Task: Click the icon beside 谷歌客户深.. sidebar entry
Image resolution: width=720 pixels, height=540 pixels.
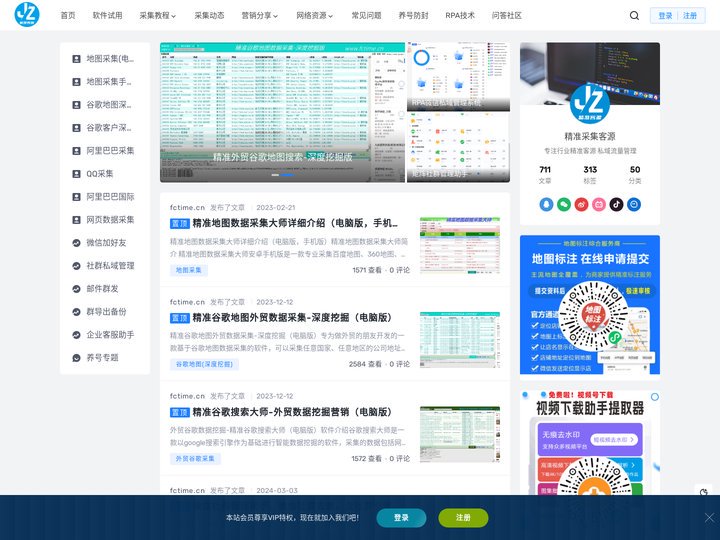Action: 77,128
